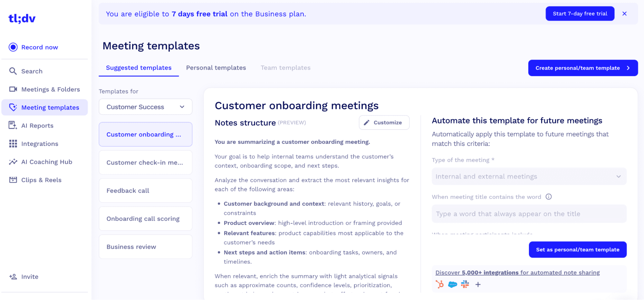644x300 pixels.
Task: Click the Invite person icon
Action: (13, 277)
